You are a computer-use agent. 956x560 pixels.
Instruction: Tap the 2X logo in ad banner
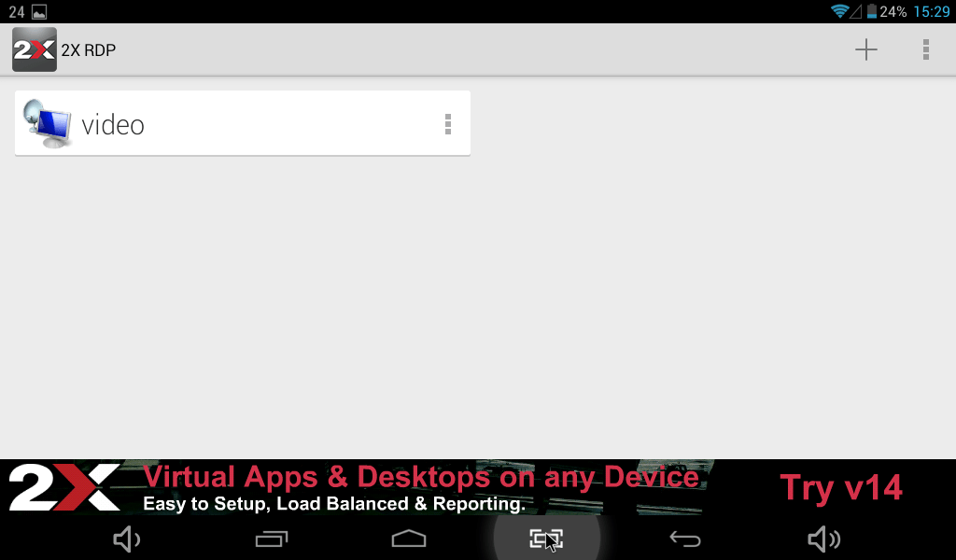tap(64, 487)
